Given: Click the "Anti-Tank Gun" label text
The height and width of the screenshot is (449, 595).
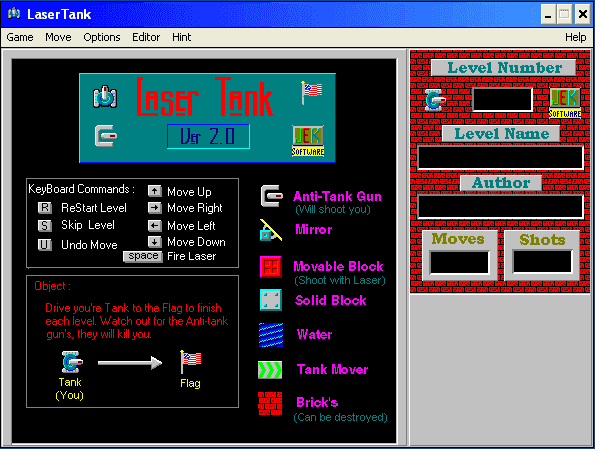Looking at the screenshot, I should pyautogui.click(x=337, y=196).
